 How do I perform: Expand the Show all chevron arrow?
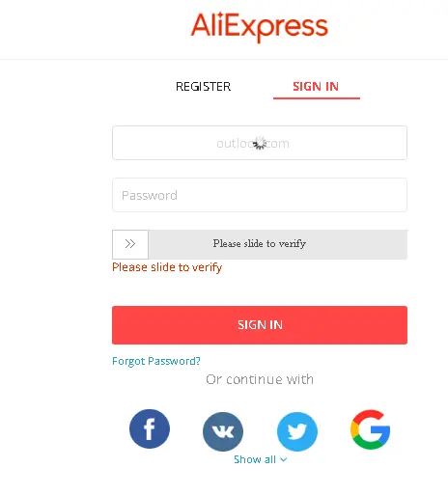(283, 459)
